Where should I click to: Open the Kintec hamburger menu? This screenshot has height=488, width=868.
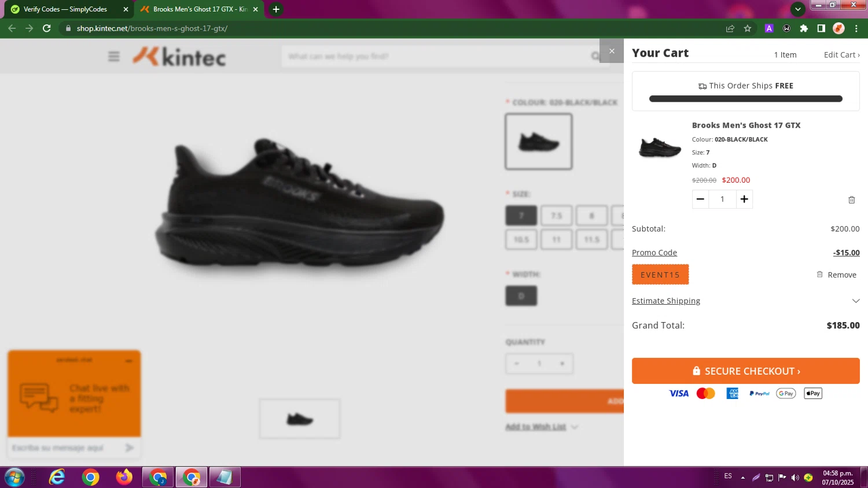[x=113, y=56]
